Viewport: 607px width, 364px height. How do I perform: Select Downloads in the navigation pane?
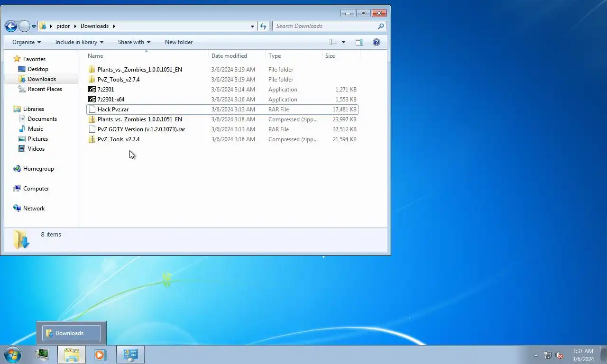point(42,79)
